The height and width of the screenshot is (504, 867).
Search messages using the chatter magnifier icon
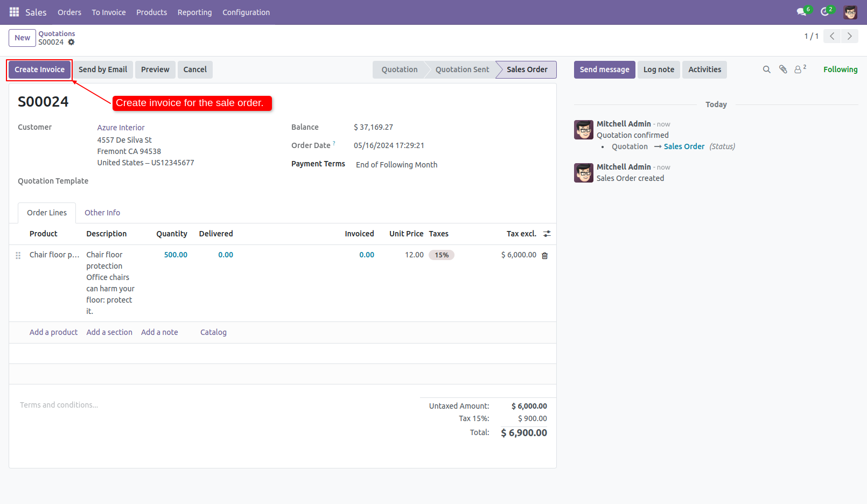[x=766, y=69]
